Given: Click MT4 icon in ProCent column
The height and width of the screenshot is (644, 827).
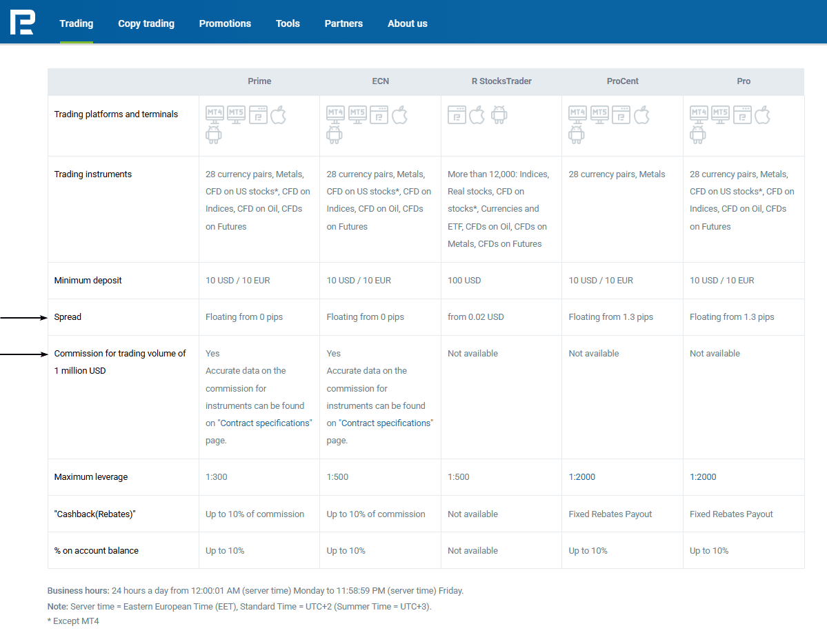Looking at the screenshot, I should pyautogui.click(x=577, y=114).
